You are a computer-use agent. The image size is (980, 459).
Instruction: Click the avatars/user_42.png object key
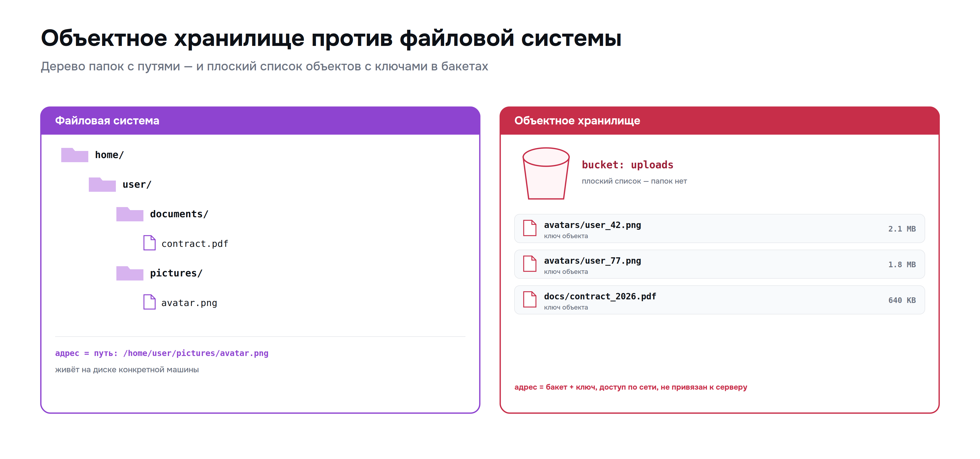(592, 225)
